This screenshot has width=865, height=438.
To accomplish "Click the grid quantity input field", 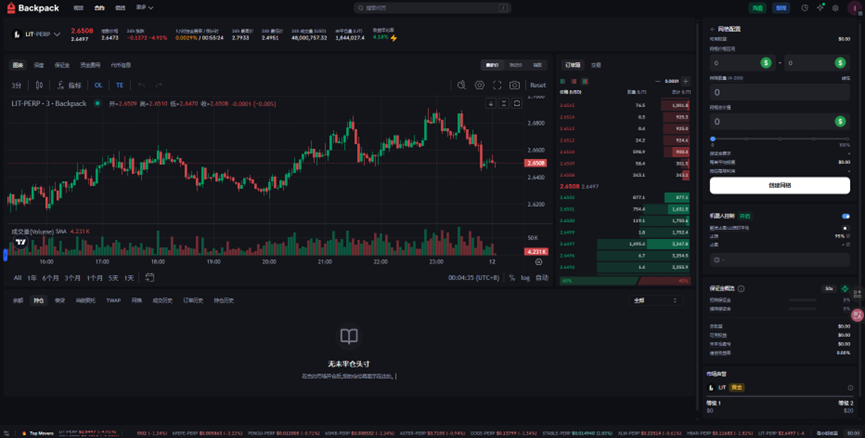I will (x=779, y=92).
